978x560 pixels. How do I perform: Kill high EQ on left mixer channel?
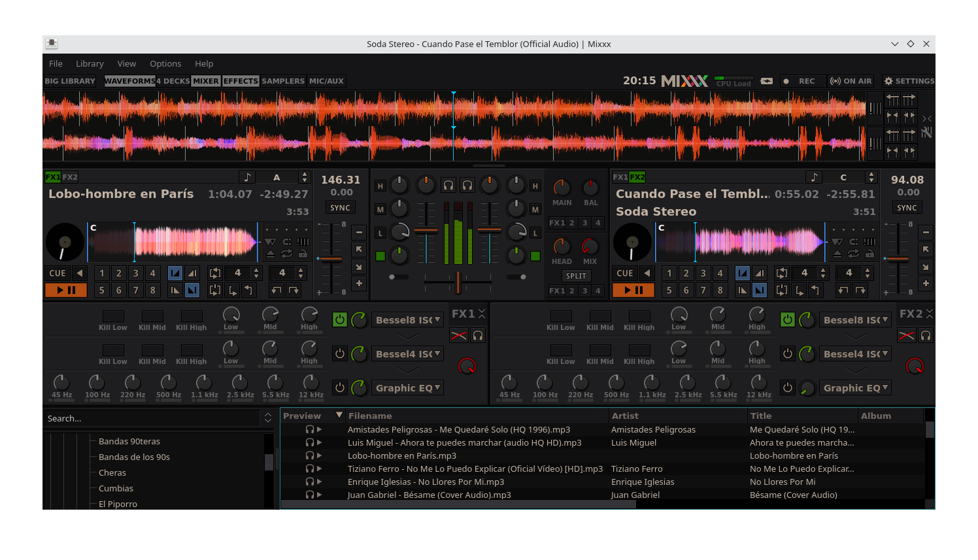click(380, 186)
